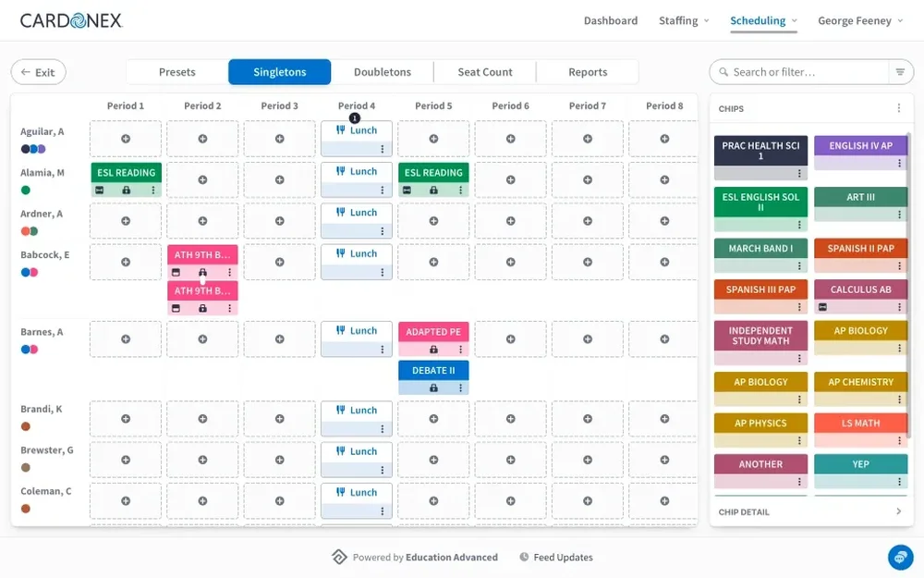924x578 pixels.
Task: Open the chat support bubble
Action: pos(900,557)
